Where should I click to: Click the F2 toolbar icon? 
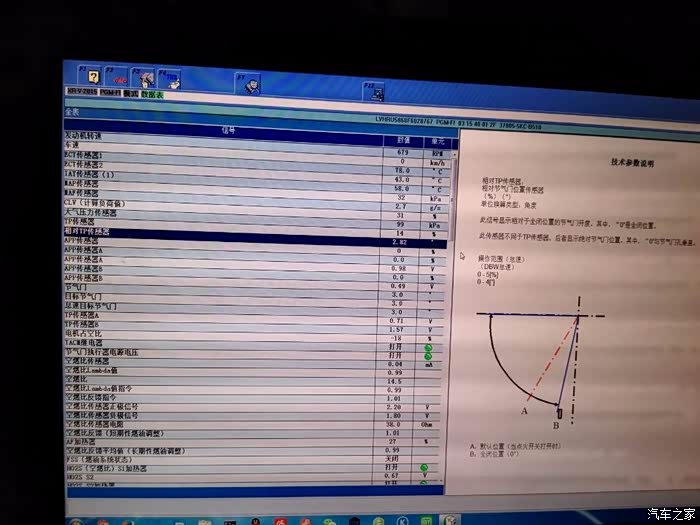[x=120, y=77]
